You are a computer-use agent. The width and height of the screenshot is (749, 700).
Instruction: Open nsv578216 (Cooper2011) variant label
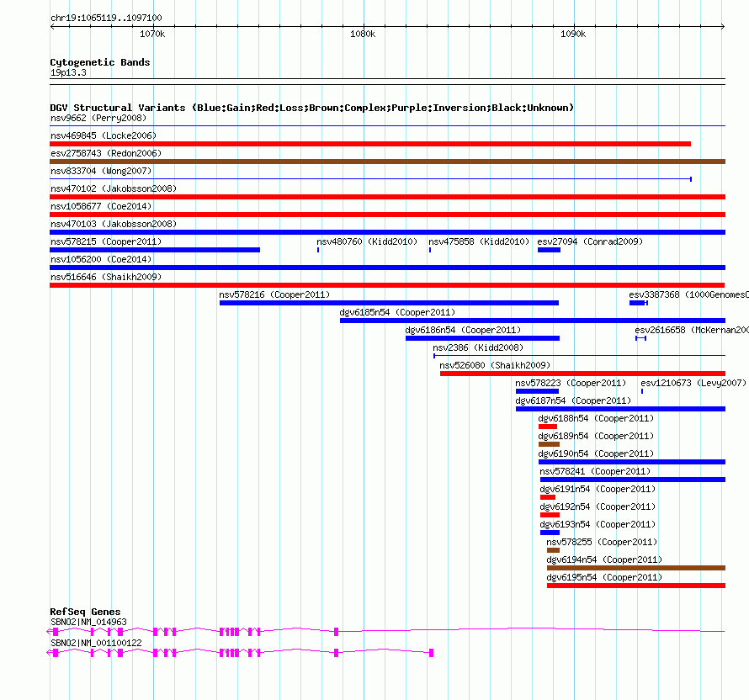click(274, 294)
